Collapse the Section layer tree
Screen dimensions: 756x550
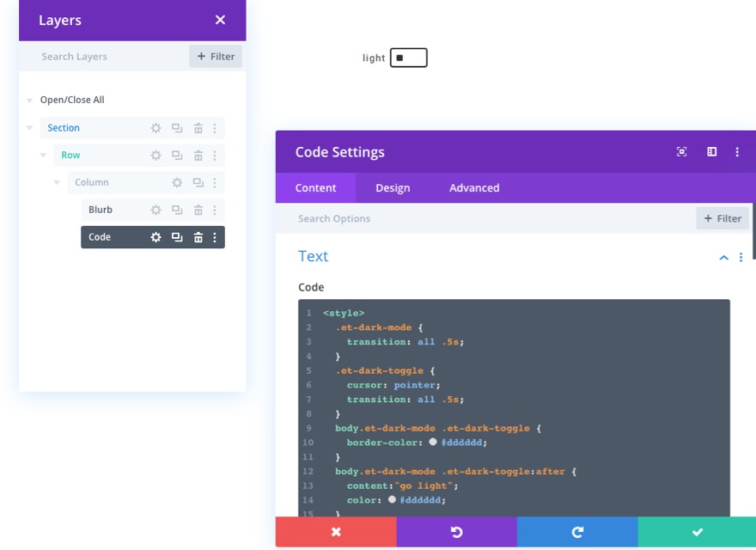pos(29,128)
